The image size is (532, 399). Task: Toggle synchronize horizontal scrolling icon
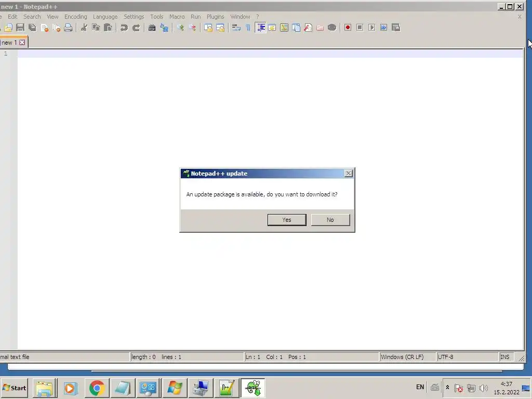(x=220, y=28)
